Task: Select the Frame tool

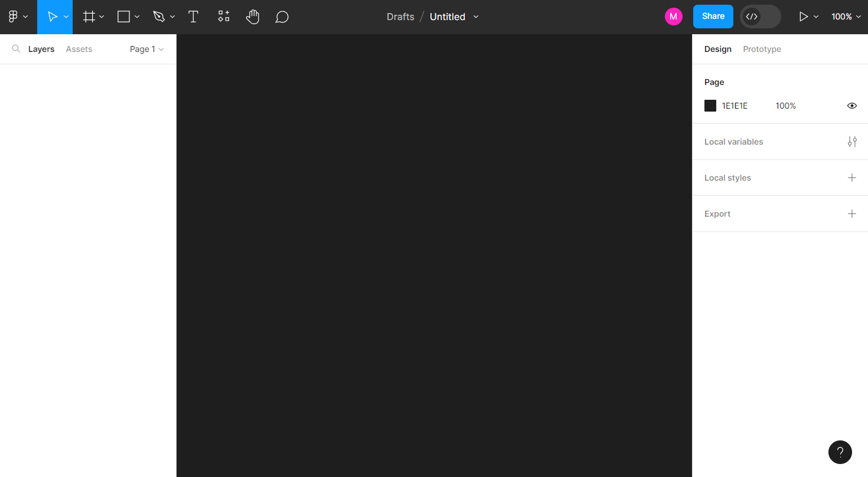Action: pos(89,17)
